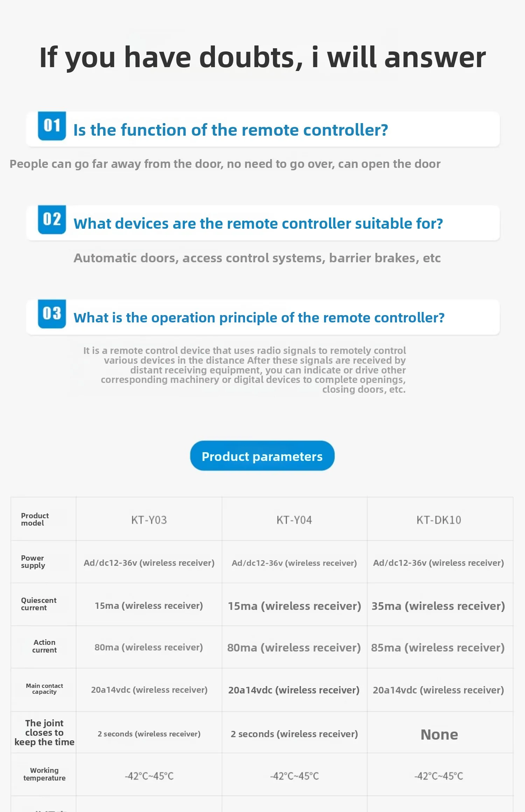Click the blue 03 number badge
The height and width of the screenshot is (812, 525).
click(52, 314)
